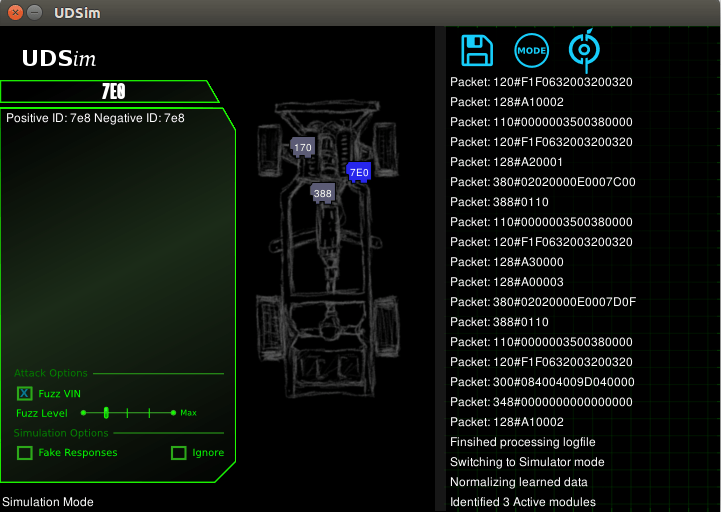The width and height of the screenshot is (721, 512).
Task: Select the 170 module icon on car
Action: pyautogui.click(x=303, y=147)
